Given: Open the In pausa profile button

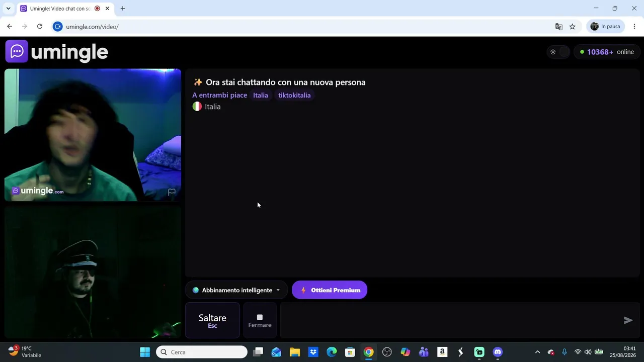Looking at the screenshot, I should click(606, 27).
